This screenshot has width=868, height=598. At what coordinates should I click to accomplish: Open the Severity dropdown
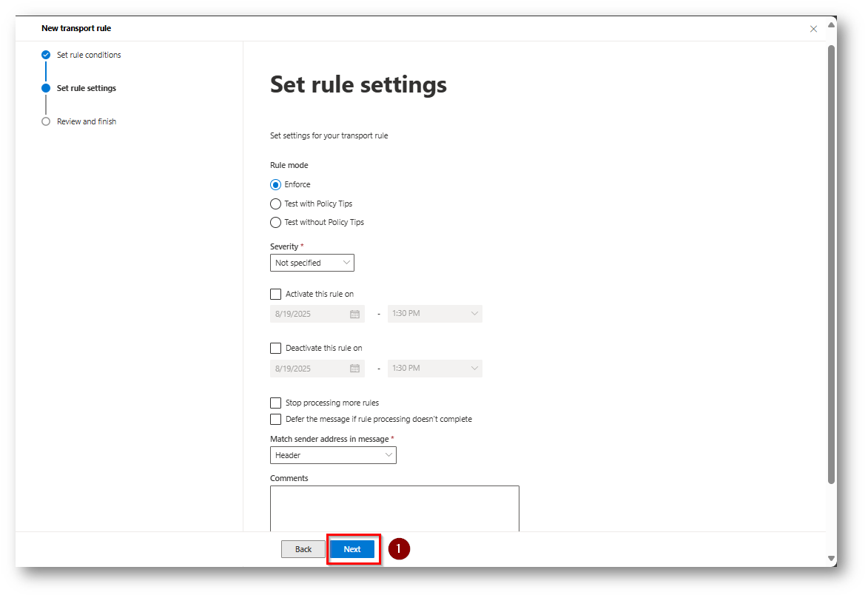(312, 263)
